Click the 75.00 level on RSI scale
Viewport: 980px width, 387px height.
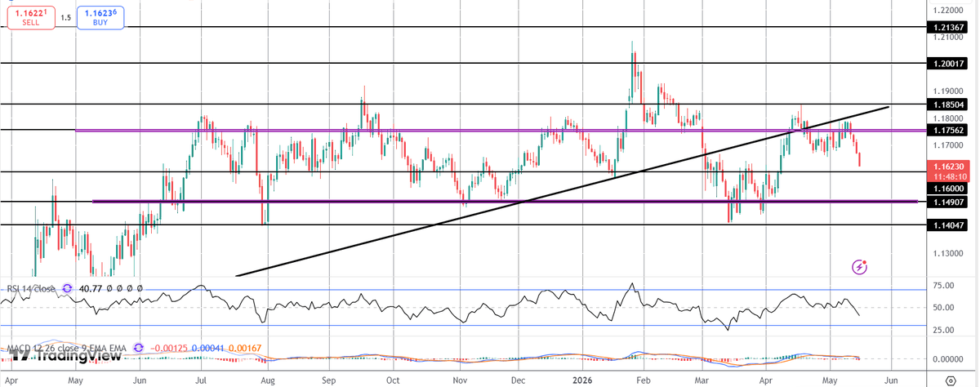tap(944, 285)
